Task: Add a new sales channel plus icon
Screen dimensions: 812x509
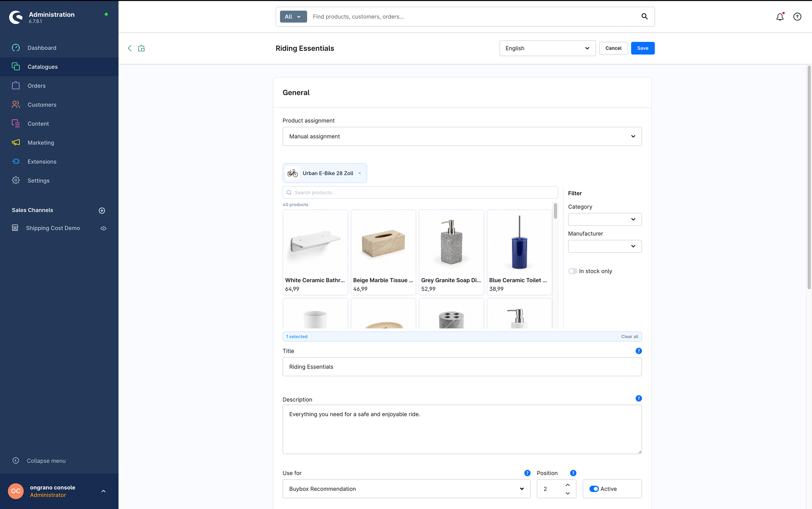Action: click(102, 211)
